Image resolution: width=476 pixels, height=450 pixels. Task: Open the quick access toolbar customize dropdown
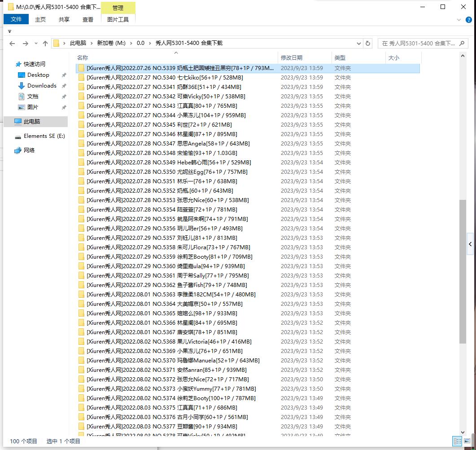[x=9, y=31]
